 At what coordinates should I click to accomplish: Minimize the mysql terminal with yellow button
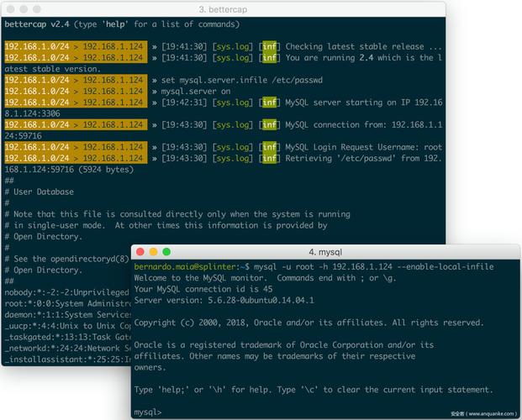[154, 252]
